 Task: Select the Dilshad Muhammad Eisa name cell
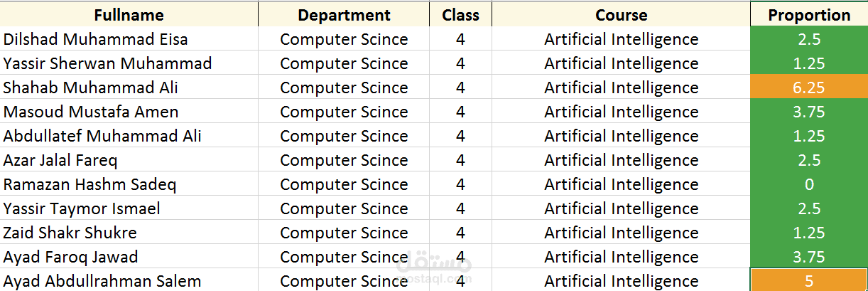96,39
